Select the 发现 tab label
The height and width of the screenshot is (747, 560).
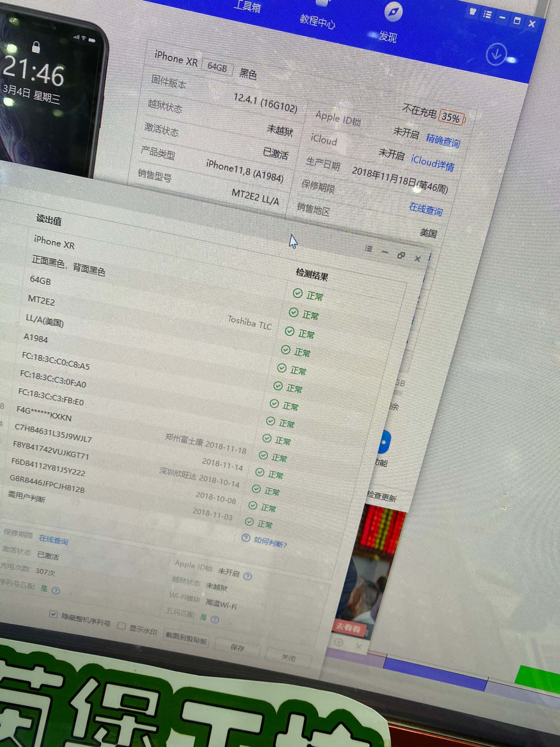(388, 37)
